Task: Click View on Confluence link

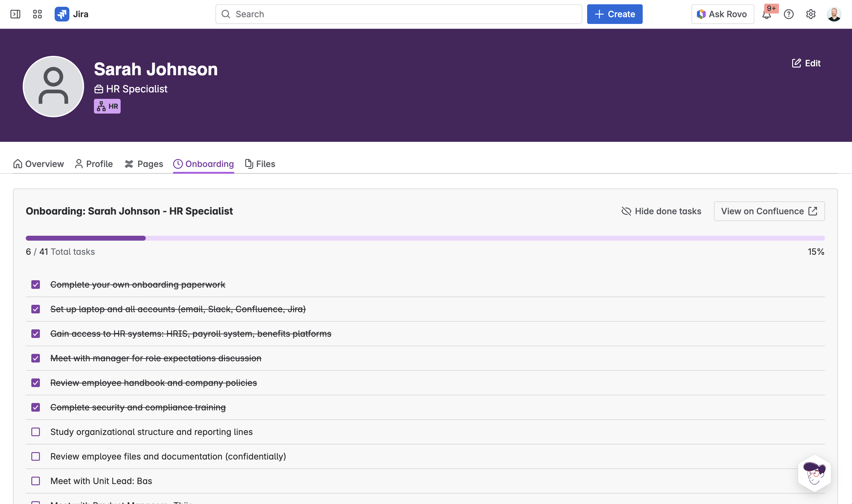Action: tap(769, 211)
